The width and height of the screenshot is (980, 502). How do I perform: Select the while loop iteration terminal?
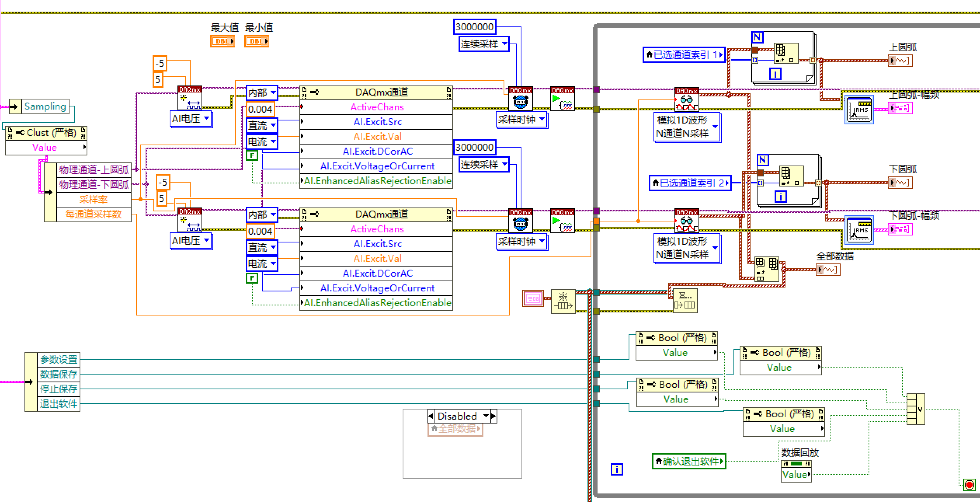click(617, 469)
